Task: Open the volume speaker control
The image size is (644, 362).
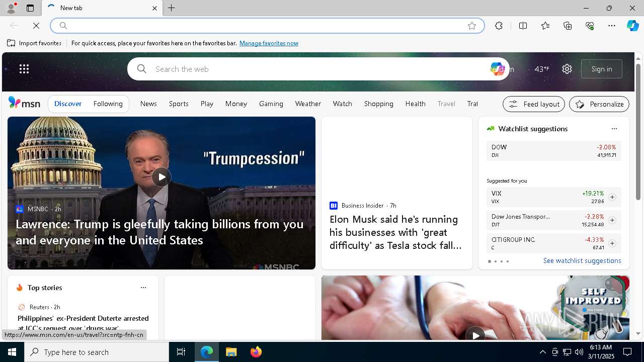Action: (x=579, y=352)
